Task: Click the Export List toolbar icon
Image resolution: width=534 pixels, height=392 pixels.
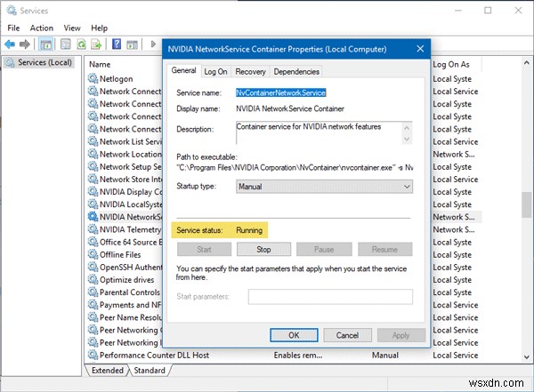Action: 96,44
